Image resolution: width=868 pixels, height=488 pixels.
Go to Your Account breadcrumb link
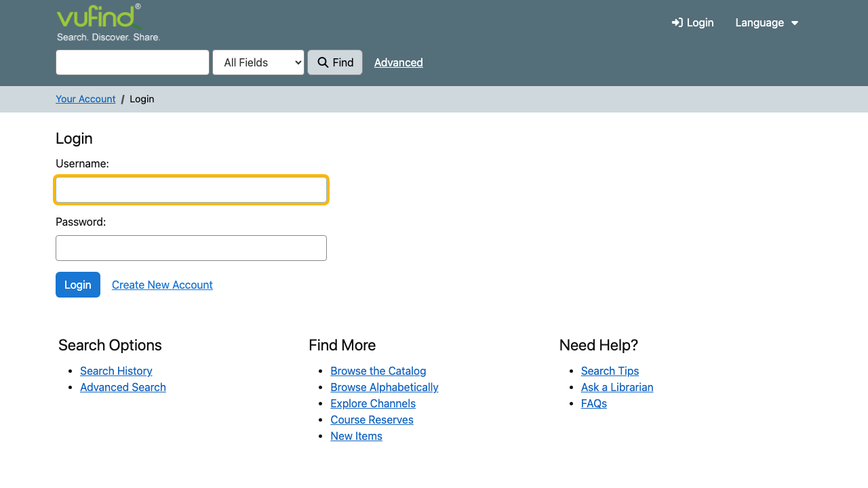85,99
